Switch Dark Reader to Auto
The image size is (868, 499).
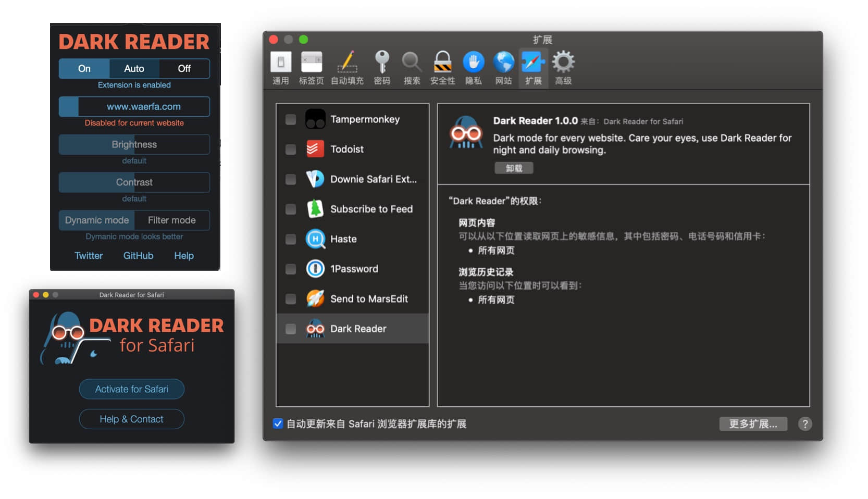pos(134,69)
